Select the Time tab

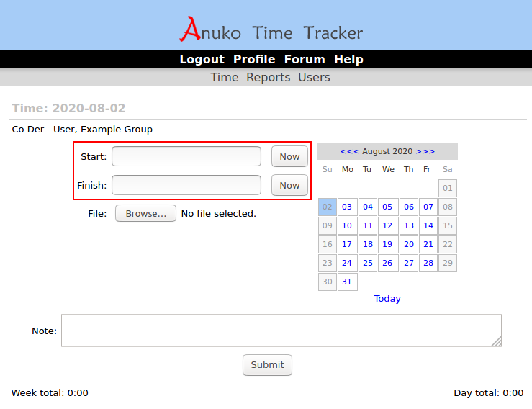coord(224,77)
